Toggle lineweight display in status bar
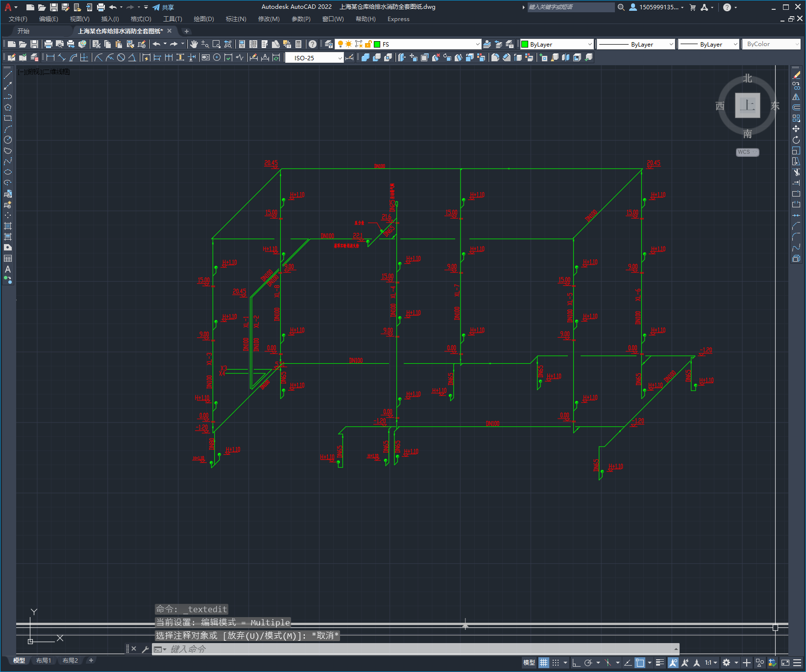This screenshot has height=672, width=806. (660, 663)
